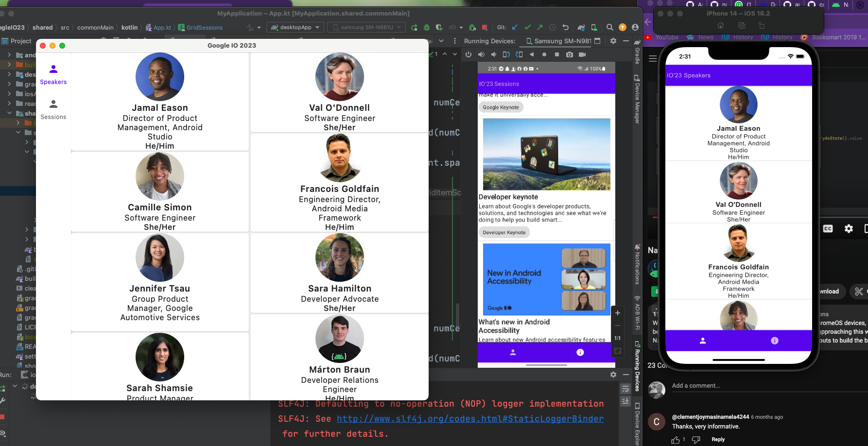868x446 pixels.
Task: Open the build hammer dropdown arrow
Action: [x=259, y=28]
